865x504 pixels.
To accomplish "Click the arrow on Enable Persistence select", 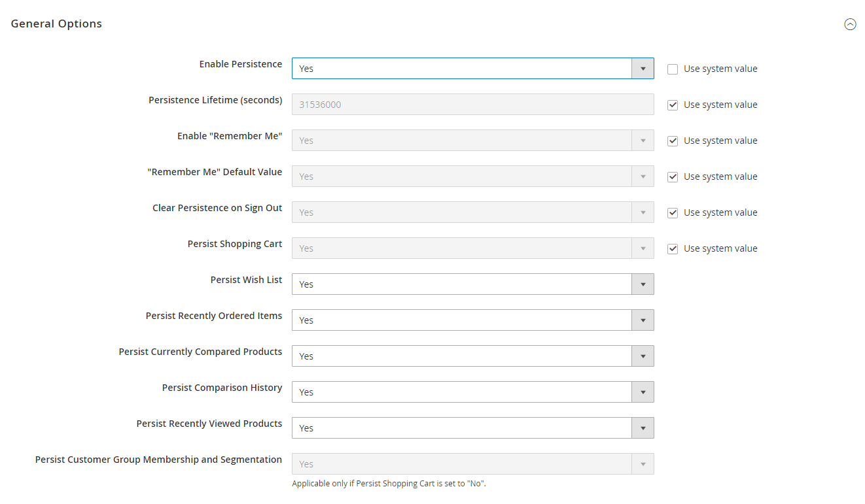I will point(643,68).
